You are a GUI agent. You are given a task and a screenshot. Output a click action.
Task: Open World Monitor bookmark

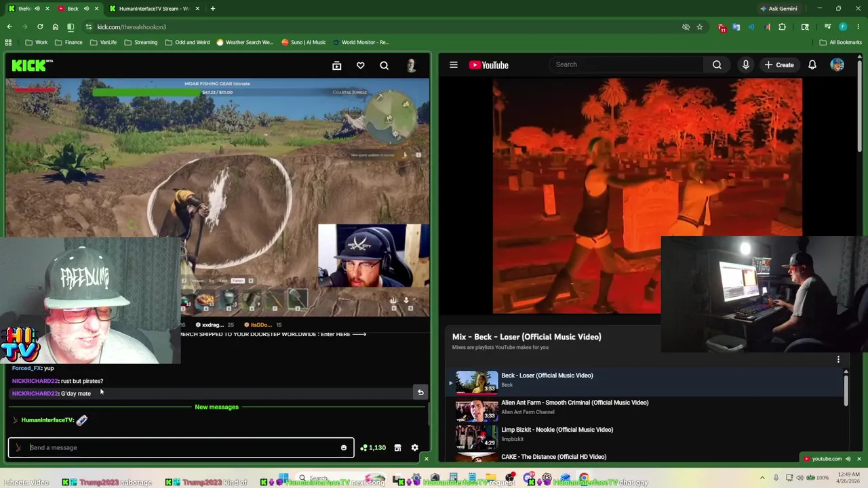pyautogui.click(x=361, y=42)
